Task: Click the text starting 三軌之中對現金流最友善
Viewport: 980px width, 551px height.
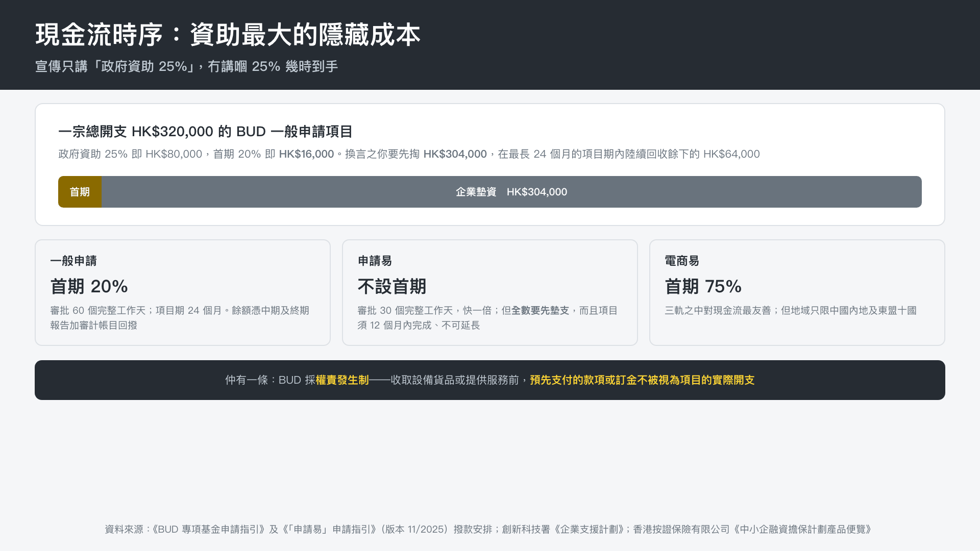Action: point(791,311)
